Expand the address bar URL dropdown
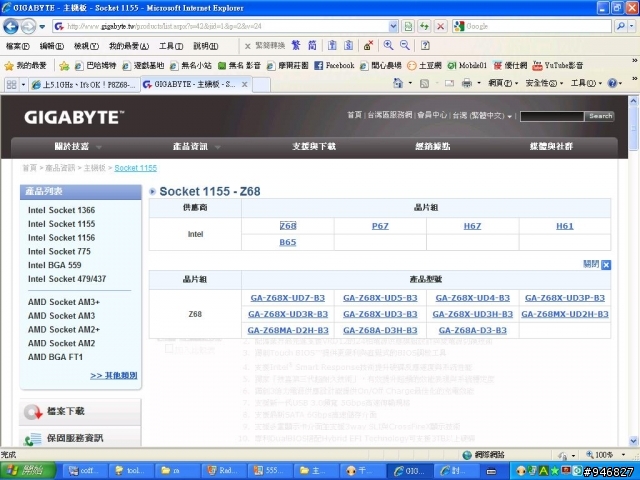Screen dimensions: 640x480 point(393,27)
